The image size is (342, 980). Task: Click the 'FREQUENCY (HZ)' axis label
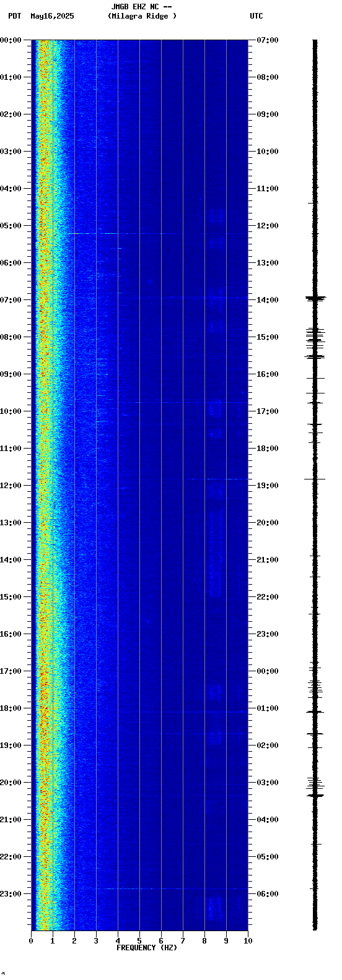[147, 948]
